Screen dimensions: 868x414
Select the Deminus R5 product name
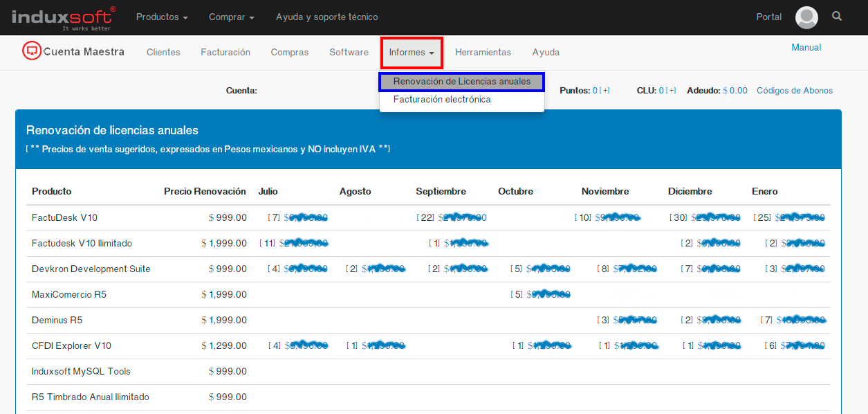(x=57, y=321)
